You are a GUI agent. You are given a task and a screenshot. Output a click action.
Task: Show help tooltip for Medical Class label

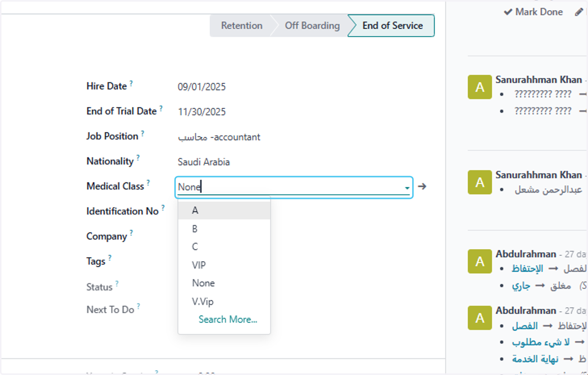(x=148, y=183)
